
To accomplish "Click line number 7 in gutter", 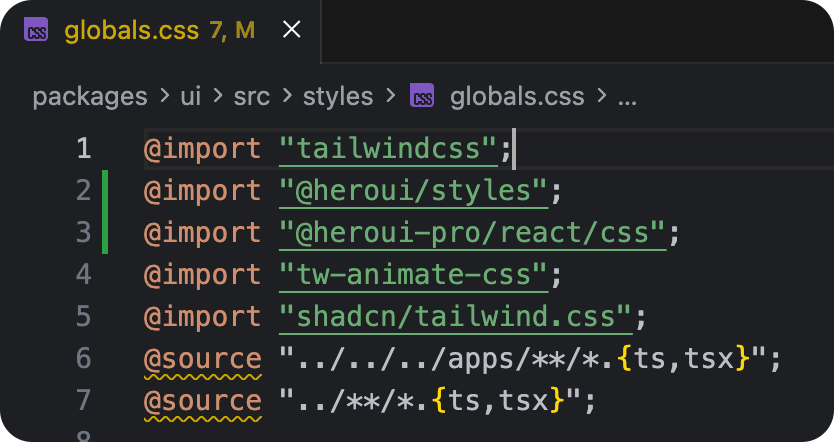I will pyautogui.click(x=84, y=401).
